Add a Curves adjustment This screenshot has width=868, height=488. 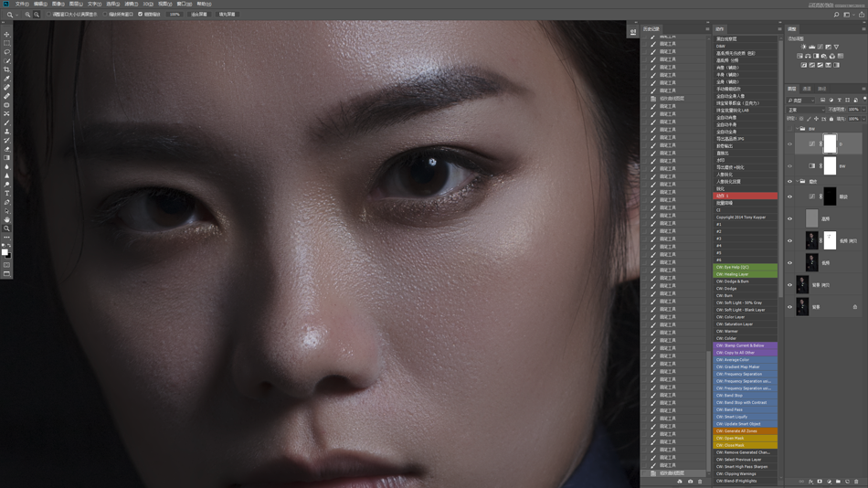820,48
